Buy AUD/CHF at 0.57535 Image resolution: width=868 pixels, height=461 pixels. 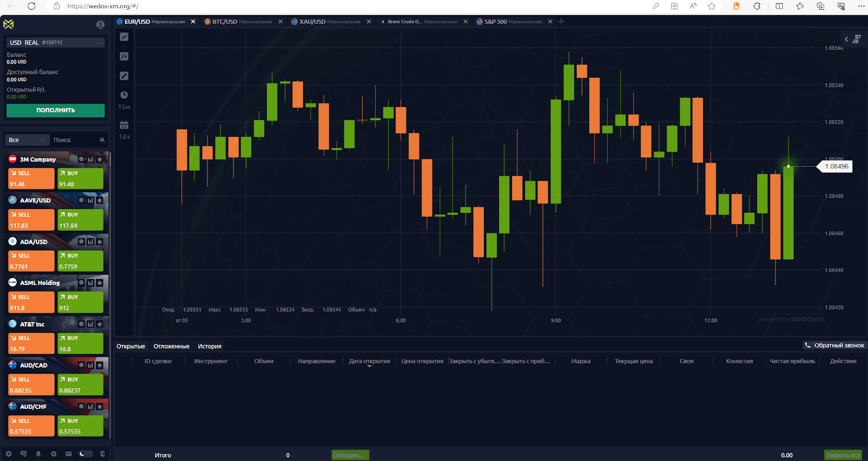tap(80, 426)
